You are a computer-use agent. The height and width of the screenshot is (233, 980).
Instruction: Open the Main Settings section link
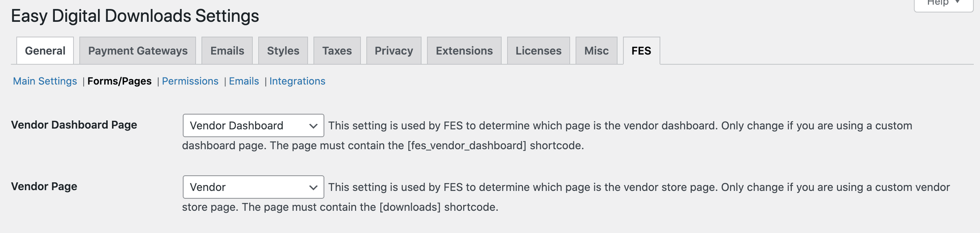(45, 81)
